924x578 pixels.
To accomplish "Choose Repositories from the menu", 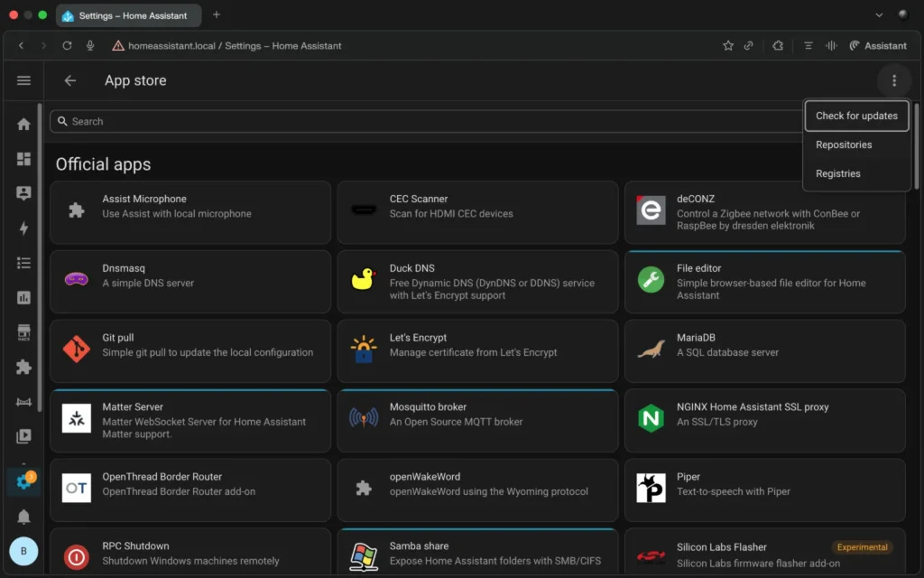I will coord(856,144).
